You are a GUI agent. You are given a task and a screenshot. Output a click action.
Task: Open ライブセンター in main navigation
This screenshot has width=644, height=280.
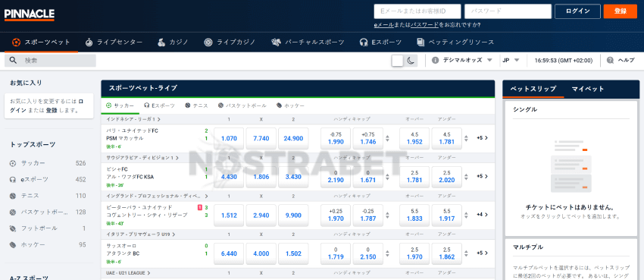[114, 42]
